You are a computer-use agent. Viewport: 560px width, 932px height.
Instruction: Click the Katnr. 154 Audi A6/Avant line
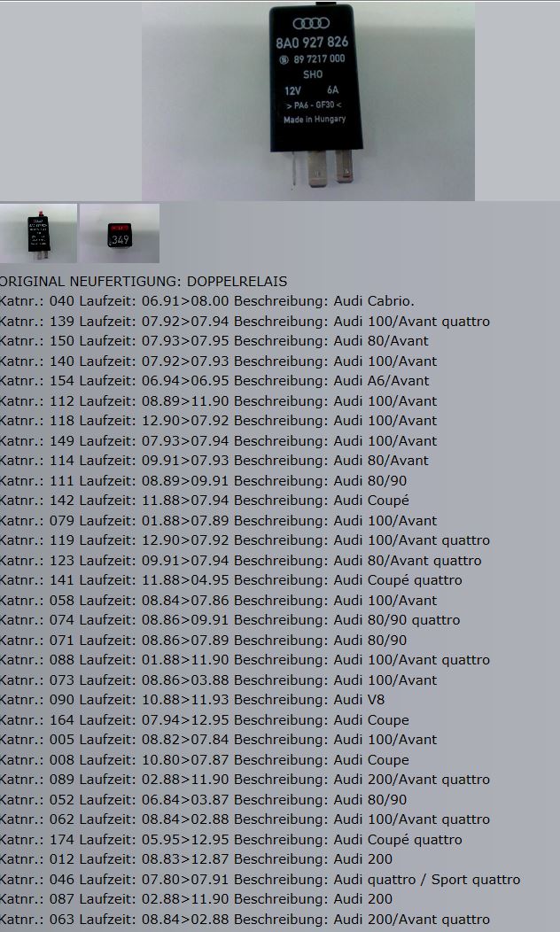point(214,381)
